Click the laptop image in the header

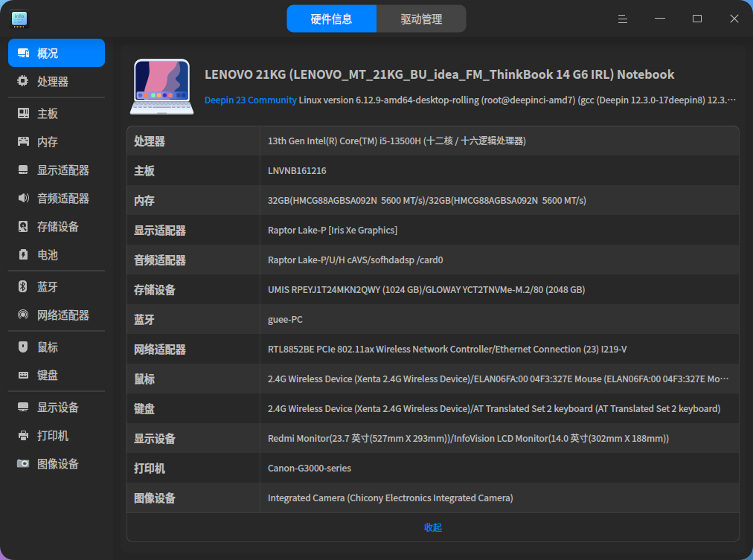pyautogui.click(x=162, y=87)
